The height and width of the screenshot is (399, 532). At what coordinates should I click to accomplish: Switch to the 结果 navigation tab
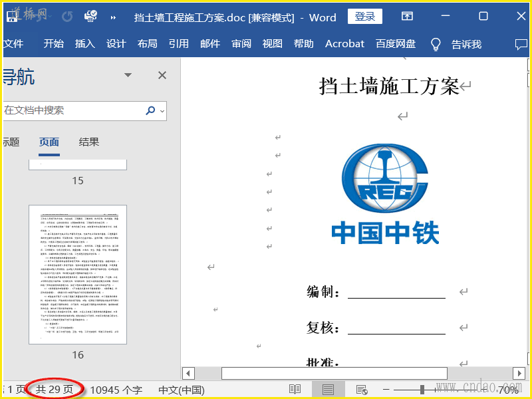coord(89,142)
